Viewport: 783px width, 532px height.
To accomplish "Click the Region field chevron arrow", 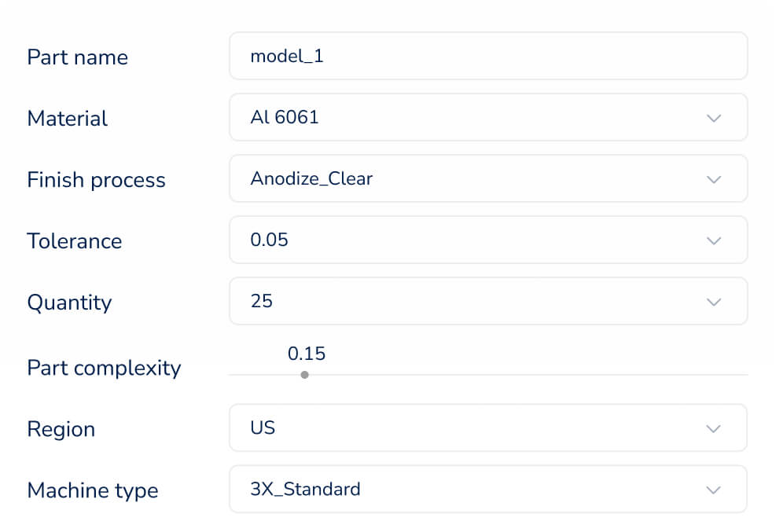I will click(x=714, y=428).
